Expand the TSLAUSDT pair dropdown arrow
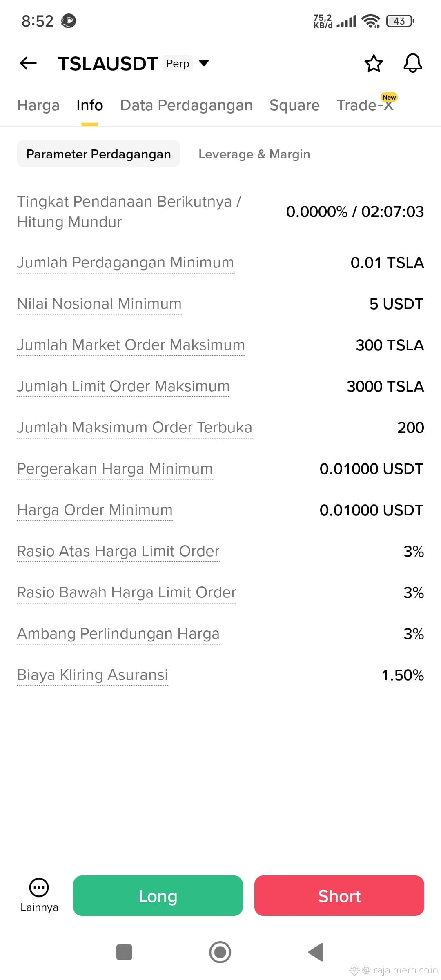The height and width of the screenshot is (980, 441). pos(204,63)
